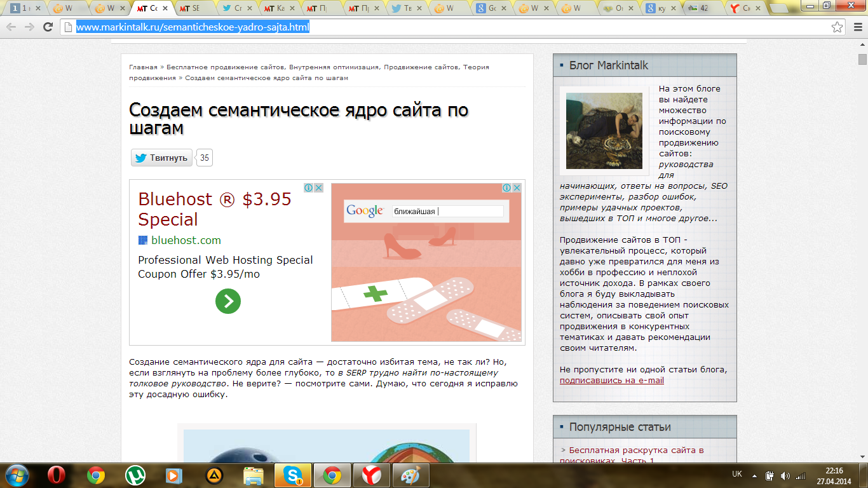Open the 'Главная' breadcrumb link
The height and width of the screenshot is (488, 868).
click(x=143, y=67)
